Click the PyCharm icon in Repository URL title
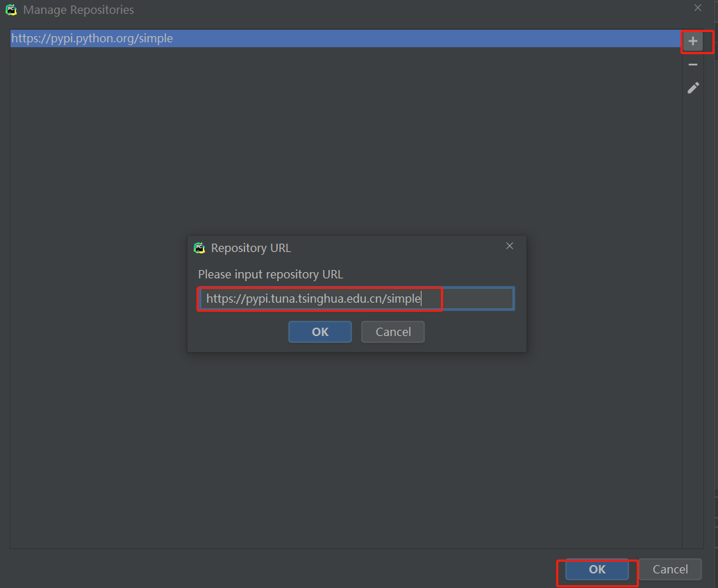This screenshot has width=718, height=588. click(199, 248)
